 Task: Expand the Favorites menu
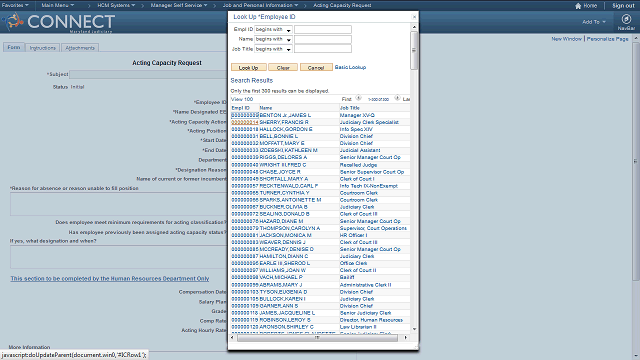pyautogui.click(x=15, y=5)
